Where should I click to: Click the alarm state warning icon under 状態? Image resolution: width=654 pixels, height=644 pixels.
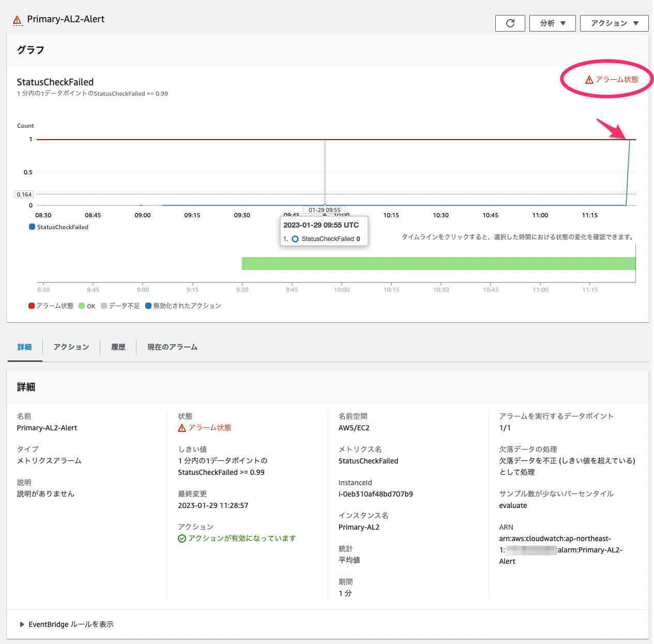tap(181, 427)
